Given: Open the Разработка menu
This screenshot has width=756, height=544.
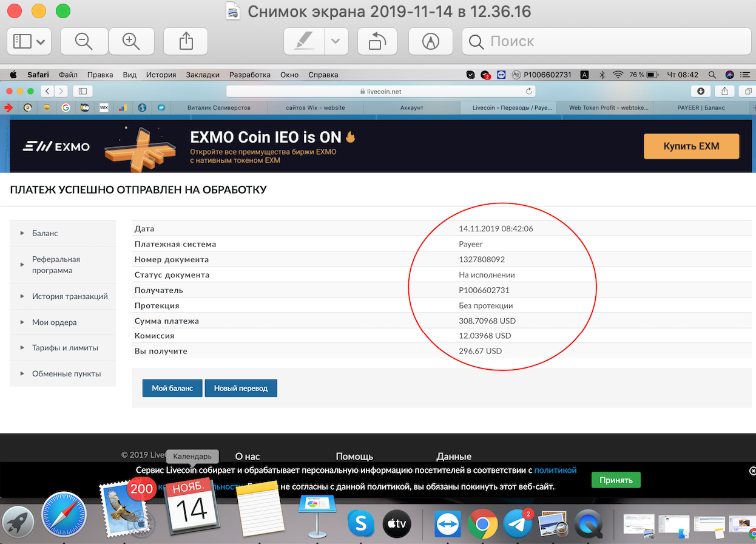Looking at the screenshot, I should 250,75.
